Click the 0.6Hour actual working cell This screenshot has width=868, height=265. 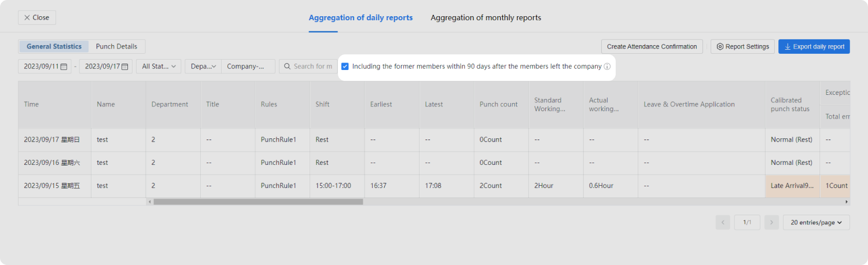point(610,186)
